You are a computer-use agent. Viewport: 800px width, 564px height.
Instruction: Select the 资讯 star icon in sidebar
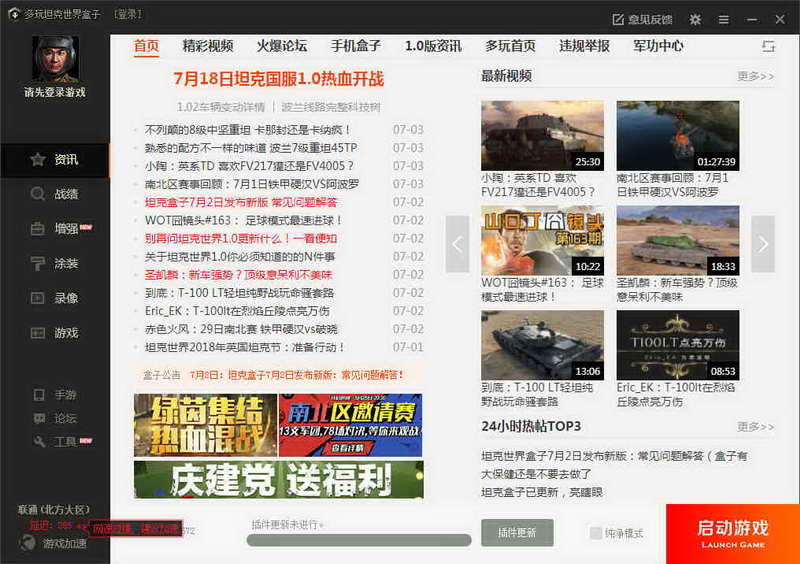point(37,160)
